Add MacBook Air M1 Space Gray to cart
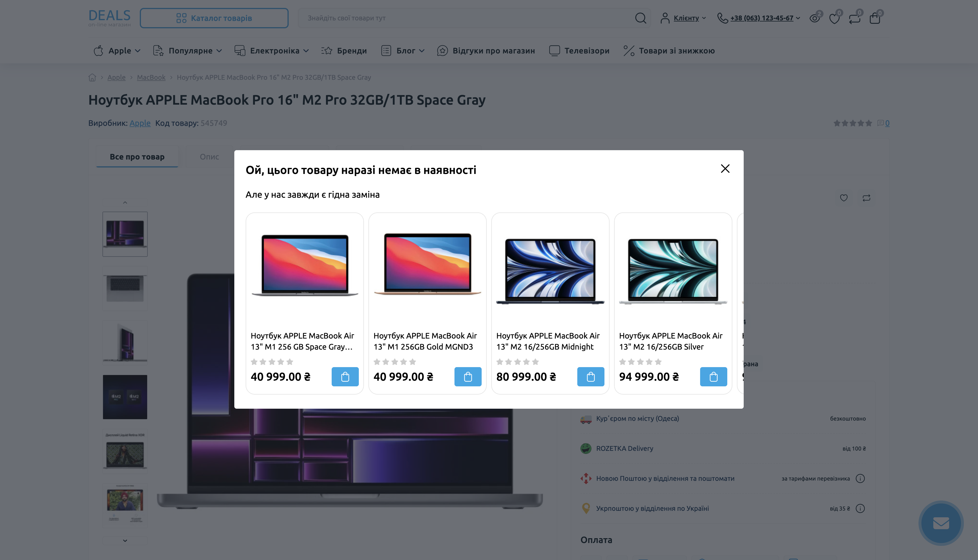The width and height of the screenshot is (978, 560). click(x=345, y=376)
